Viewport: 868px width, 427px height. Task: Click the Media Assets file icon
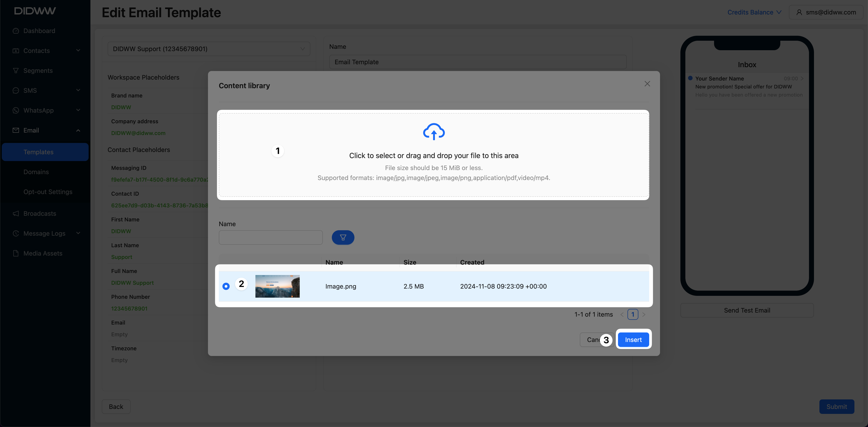[x=16, y=254]
